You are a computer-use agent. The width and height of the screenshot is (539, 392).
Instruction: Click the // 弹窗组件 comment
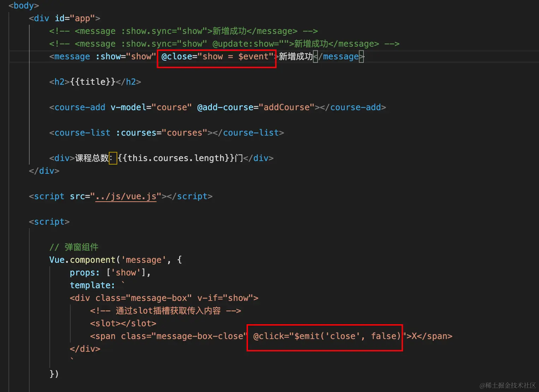(74, 247)
